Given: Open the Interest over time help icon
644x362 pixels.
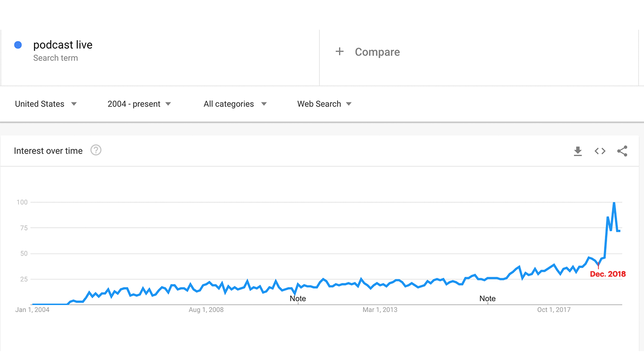Looking at the screenshot, I should [96, 150].
